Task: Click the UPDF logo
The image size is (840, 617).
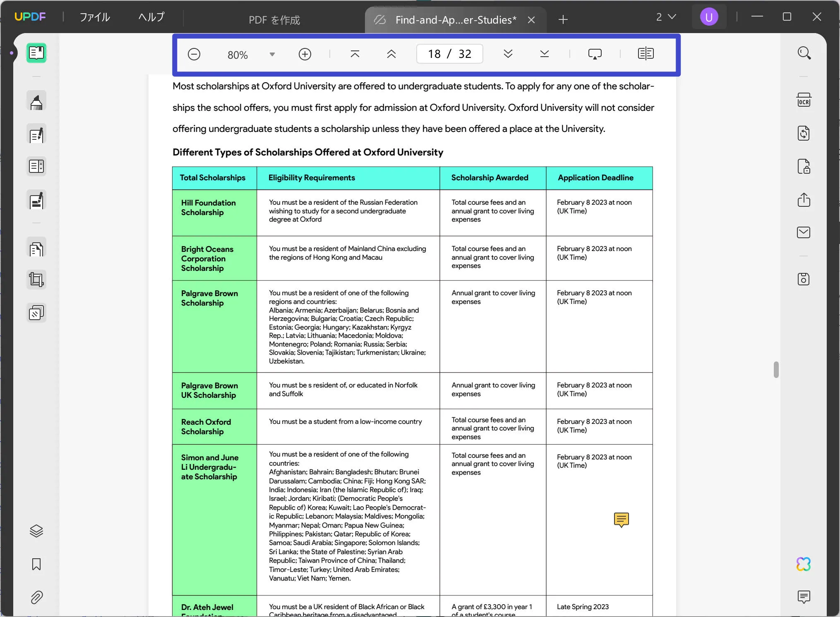Action: click(30, 17)
